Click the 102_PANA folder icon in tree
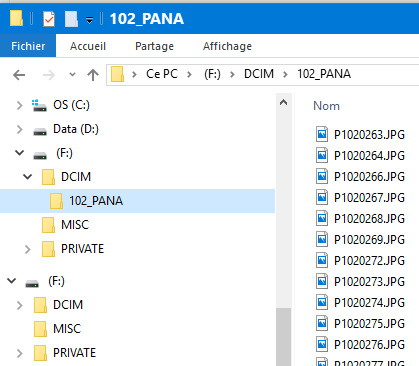This screenshot has height=366, width=419. [56, 201]
